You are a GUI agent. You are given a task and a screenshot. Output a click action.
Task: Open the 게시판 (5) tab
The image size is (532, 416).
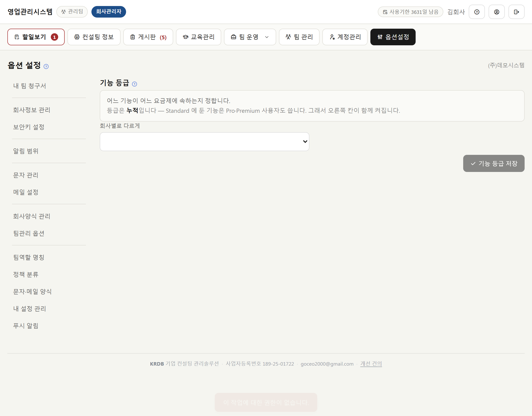(148, 37)
